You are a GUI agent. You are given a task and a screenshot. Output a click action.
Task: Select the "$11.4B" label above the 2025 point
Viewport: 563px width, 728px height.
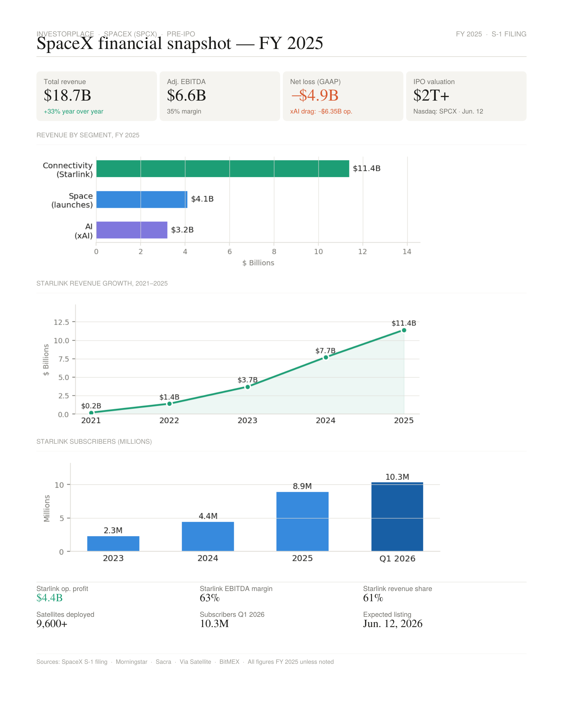click(404, 323)
